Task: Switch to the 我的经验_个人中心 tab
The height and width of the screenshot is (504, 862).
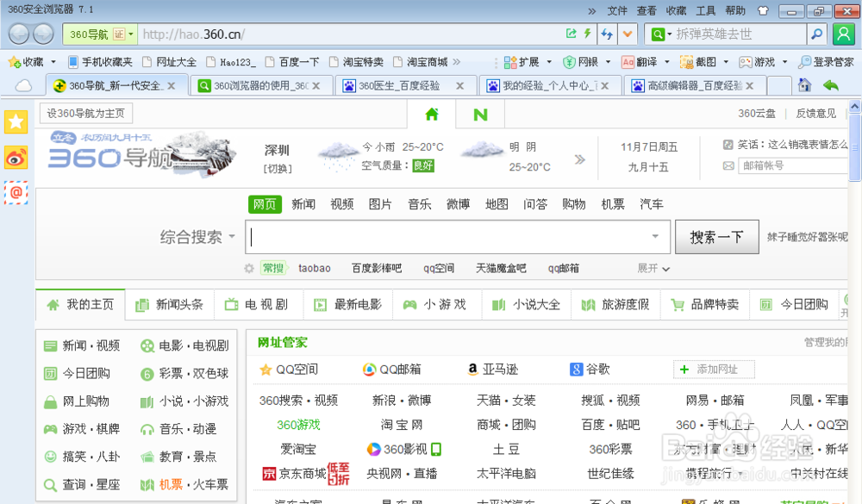Action: click(x=548, y=86)
